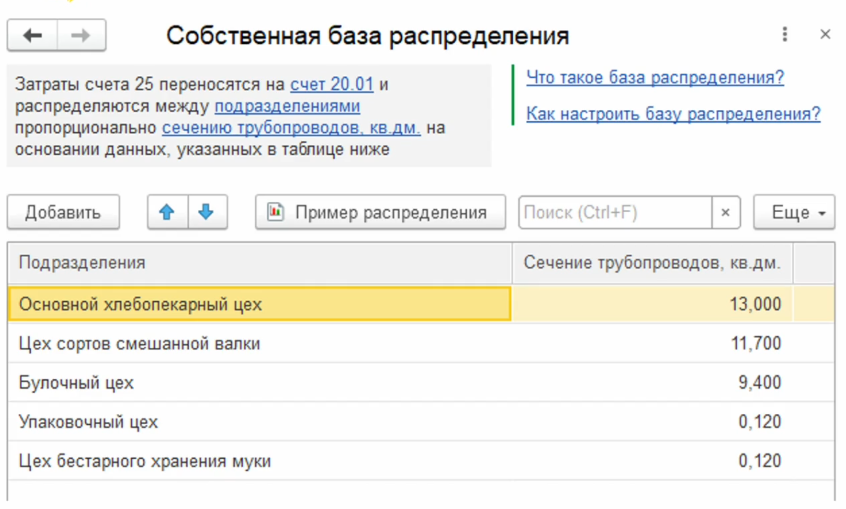Image resolution: width=846 pixels, height=509 pixels.
Task: Click the Добавить button
Action: 63,212
